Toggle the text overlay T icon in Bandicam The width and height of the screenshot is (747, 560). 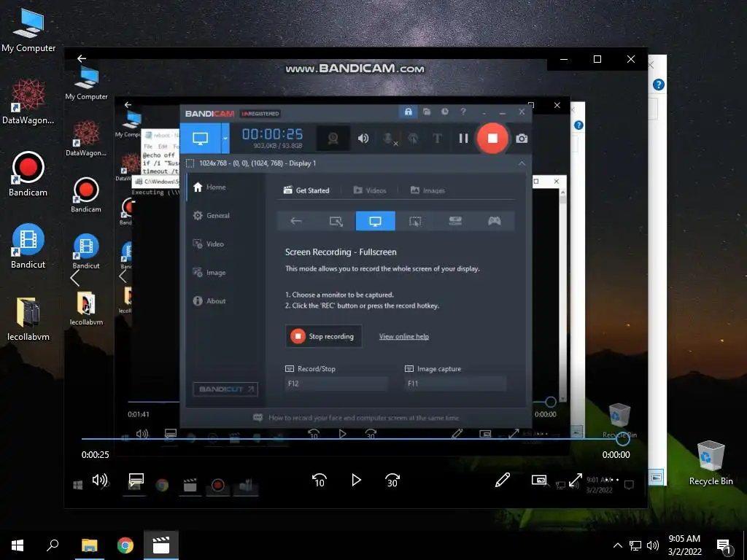point(437,139)
